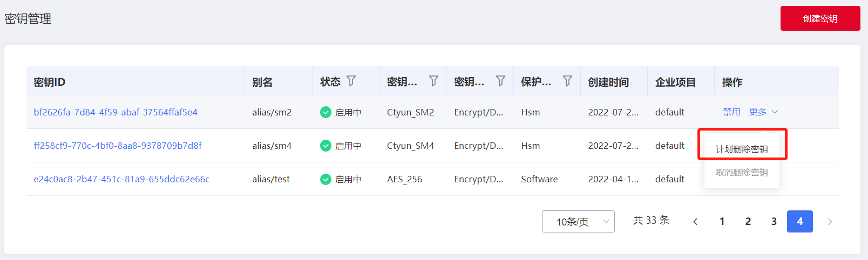Open key ID ff258cf9-770c-4bf0-8aa8-9378709b7d8f
The width and height of the screenshot is (868, 260).
(x=118, y=146)
